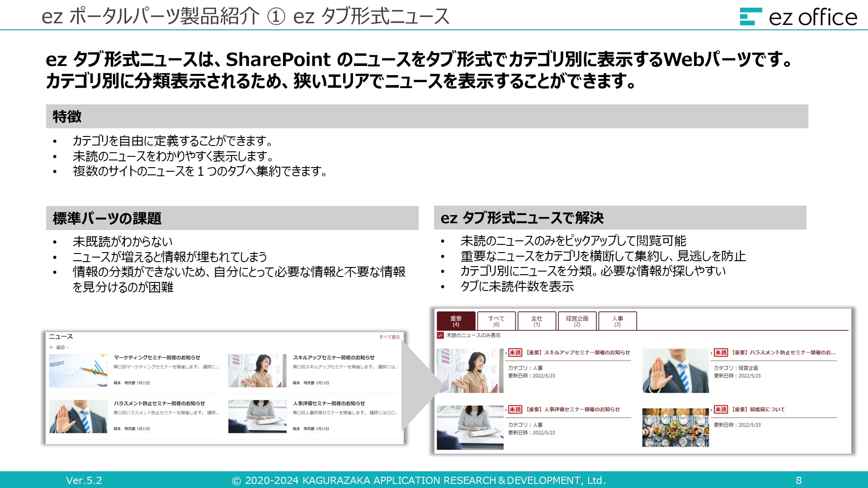Click スキルアップセミナー image in tabbed news
The image size is (868, 488).
tap(470, 371)
